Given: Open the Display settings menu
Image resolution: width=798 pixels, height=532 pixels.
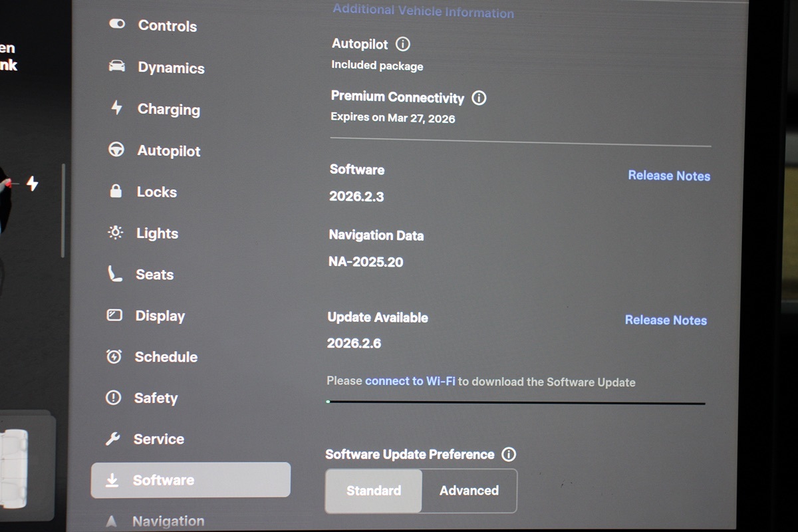Looking at the screenshot, I should (160, 316).
